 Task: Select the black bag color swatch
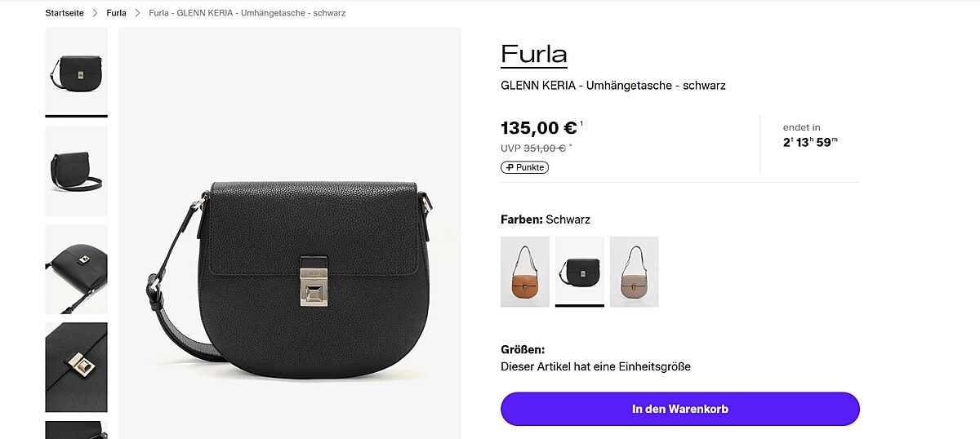tap(580, 272)
